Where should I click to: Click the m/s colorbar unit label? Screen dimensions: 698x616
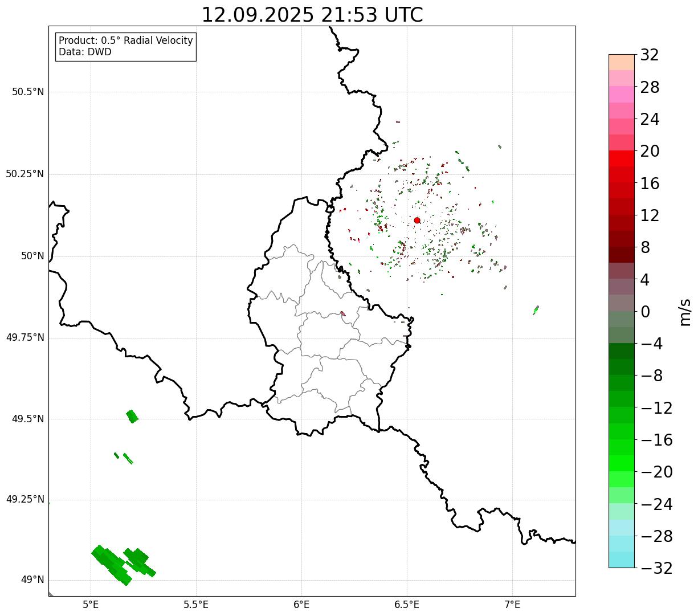(x=685, y=312)
